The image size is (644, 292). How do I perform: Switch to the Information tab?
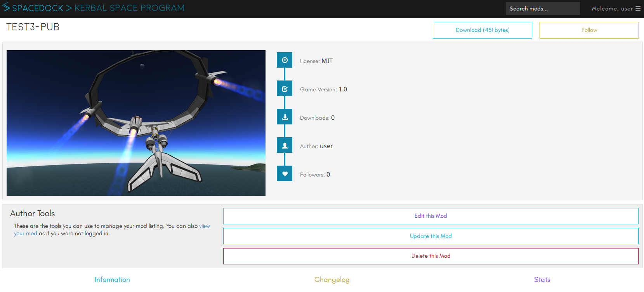coord(112,280)
